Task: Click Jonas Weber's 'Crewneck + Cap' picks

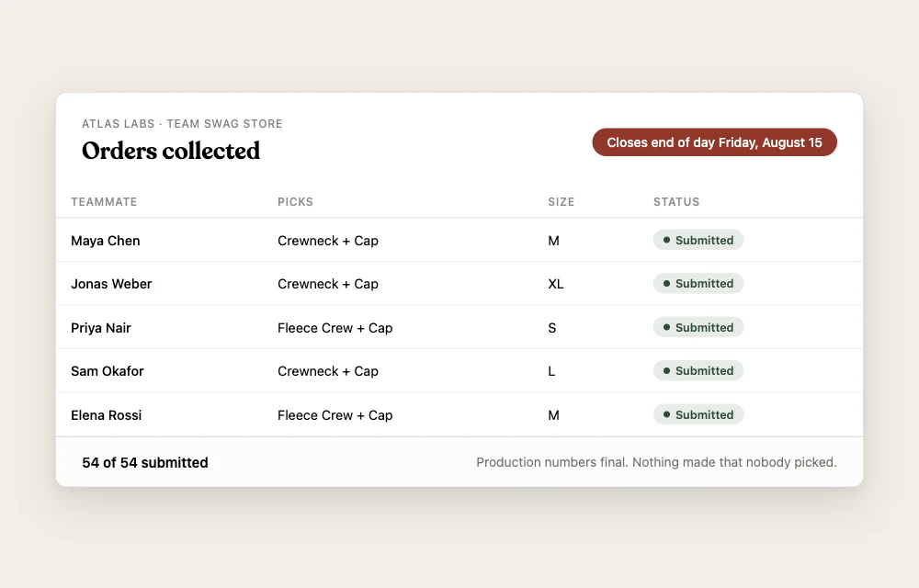Action: pos(328,284)
